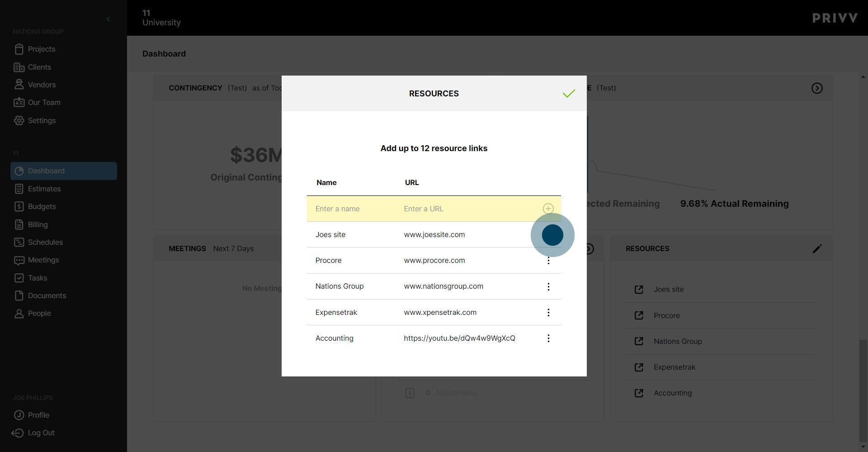Click the Adjustments dollar icon behind dialog
The height and width of the screenshot is (452, 868).
(410, 393)
